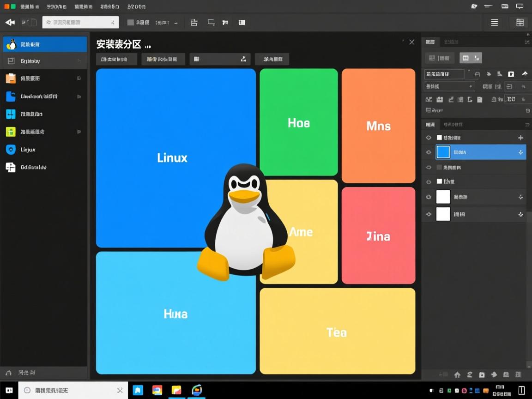This screenshot has width=532, height=399.
Task: Toggle the eye icon on the topmost layer
Action: 428,137
